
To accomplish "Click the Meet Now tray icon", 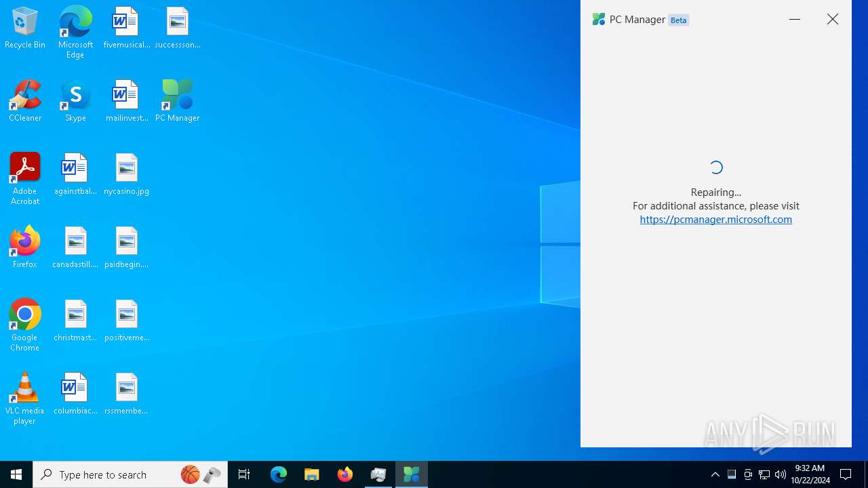I will pos(748,474).
